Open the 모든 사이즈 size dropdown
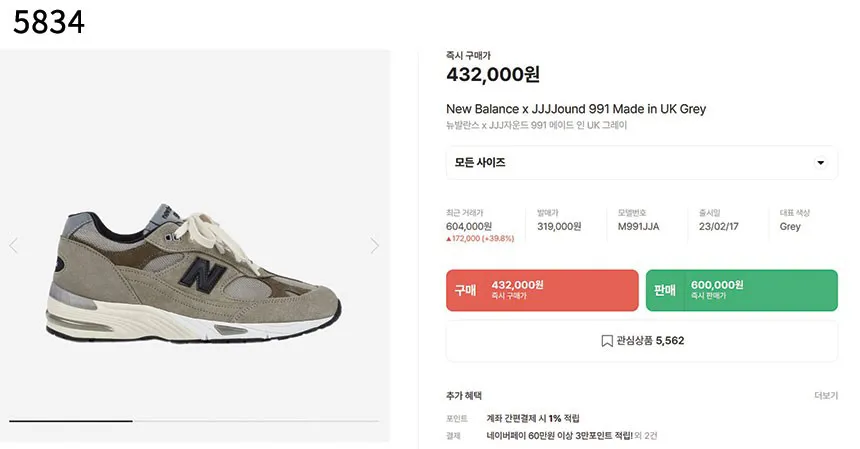Viewport: 860px width, 449px height. [641, 163]
